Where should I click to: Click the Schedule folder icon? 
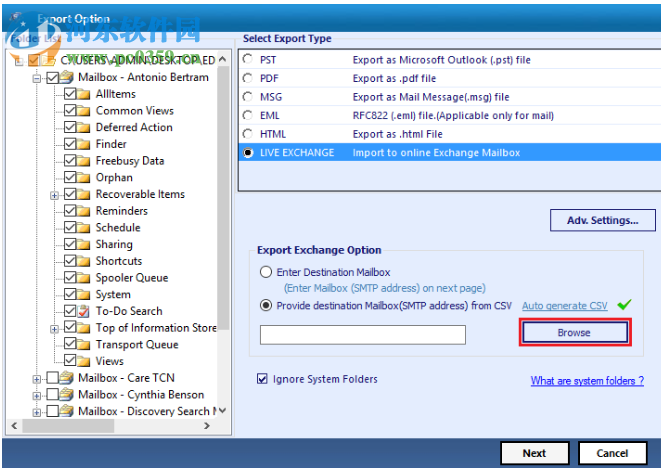coord(83,228)
